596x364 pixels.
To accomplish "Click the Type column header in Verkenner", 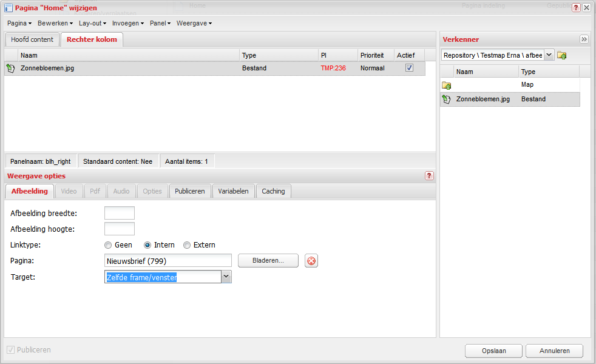I will (549, 72).
